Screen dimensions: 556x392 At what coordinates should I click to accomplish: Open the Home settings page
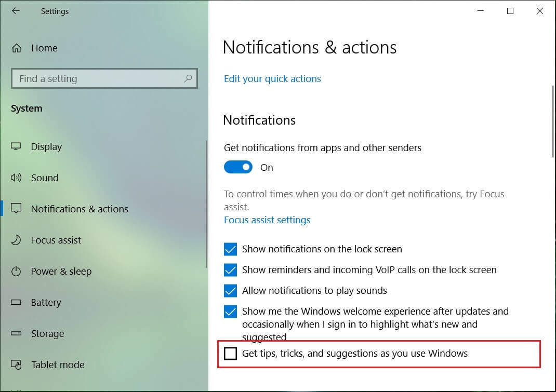(44, 48)
